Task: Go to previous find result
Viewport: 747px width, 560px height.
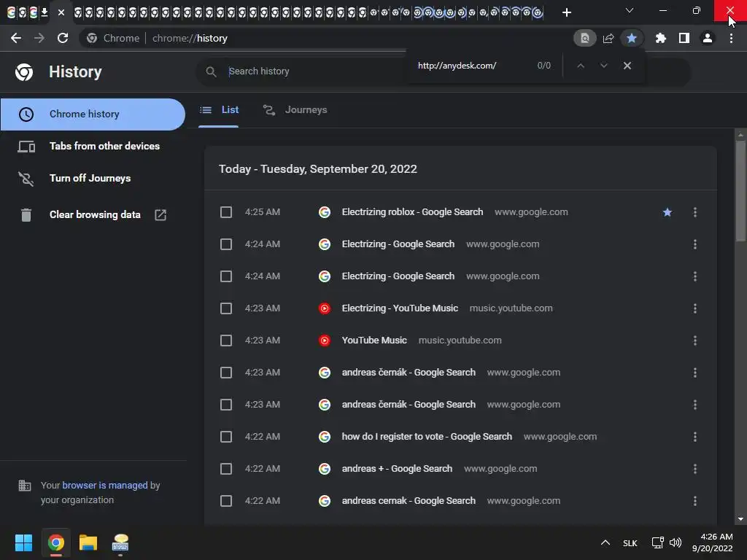Action: point(581,66)
